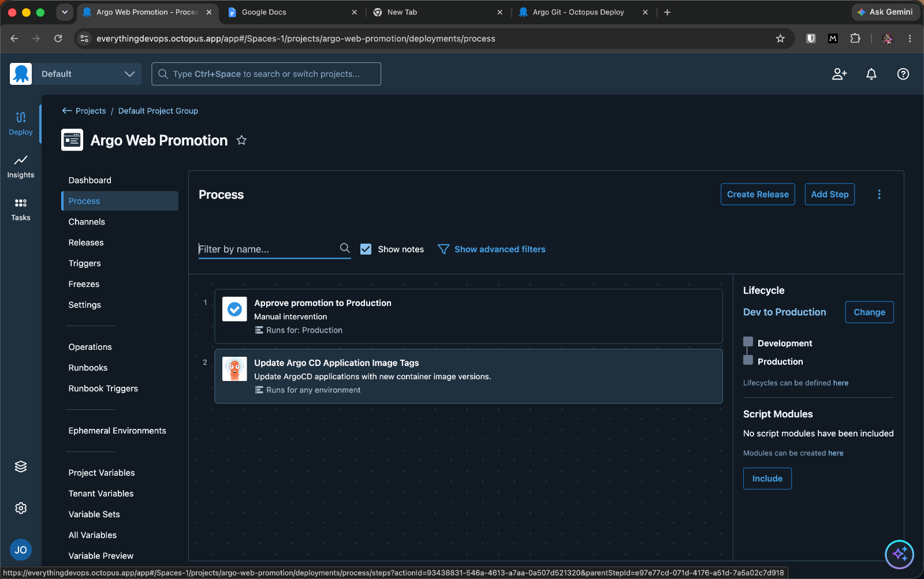Favorite Argo Web Promotion with star icon
Screen dimensions: 924x579
click(241, 140)
